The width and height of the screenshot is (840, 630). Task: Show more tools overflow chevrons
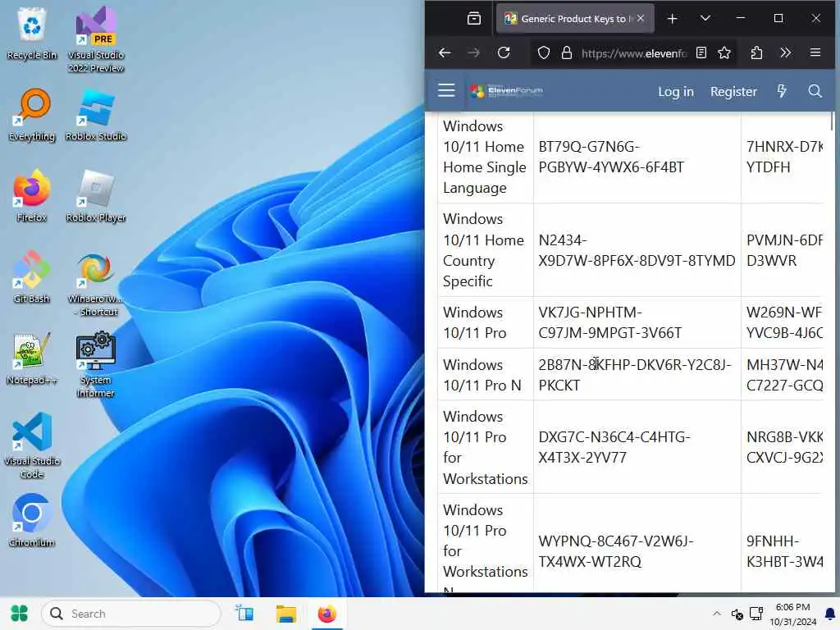click(785, 52)
